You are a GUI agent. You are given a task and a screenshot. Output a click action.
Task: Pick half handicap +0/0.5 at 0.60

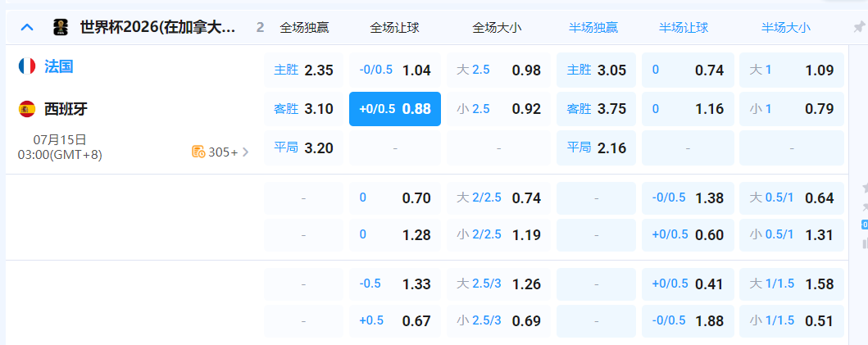(x=688, y=235)
